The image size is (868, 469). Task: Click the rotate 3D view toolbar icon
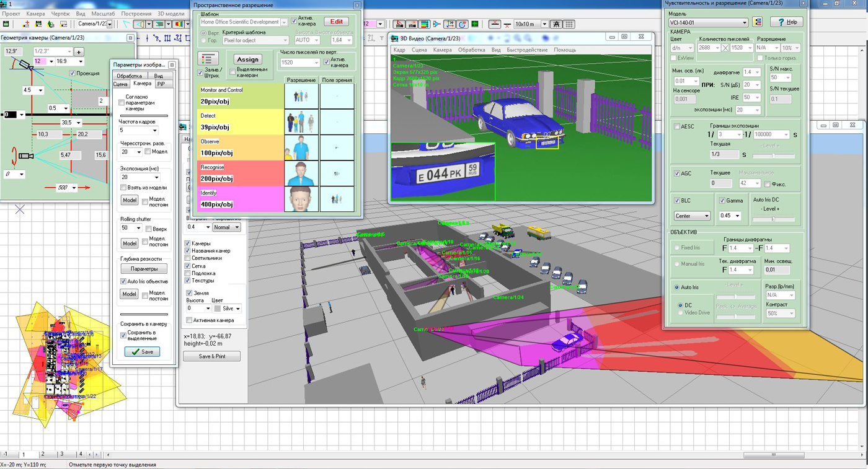coord(463,24)
